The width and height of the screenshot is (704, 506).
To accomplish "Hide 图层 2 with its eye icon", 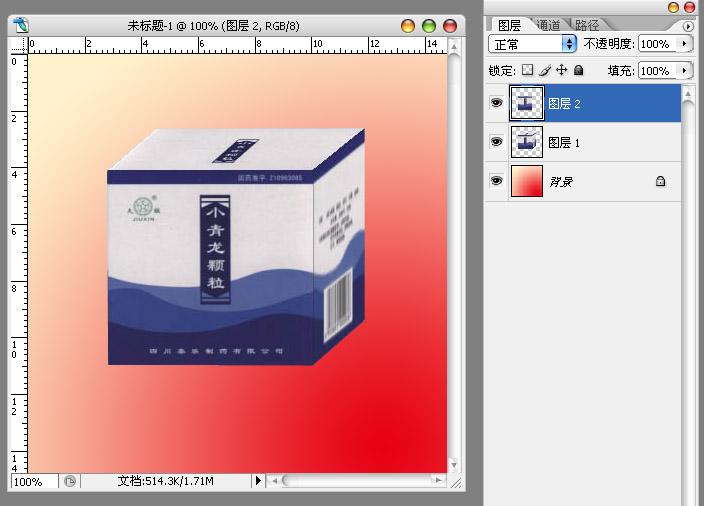I will [x=496, y=103].
